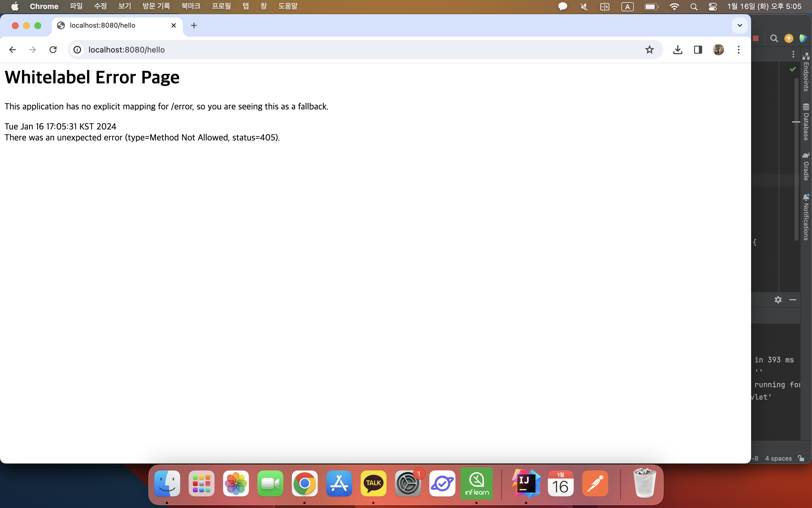
Task: Close the localhost:8080/hello tab
Action: tap(173, 25)
